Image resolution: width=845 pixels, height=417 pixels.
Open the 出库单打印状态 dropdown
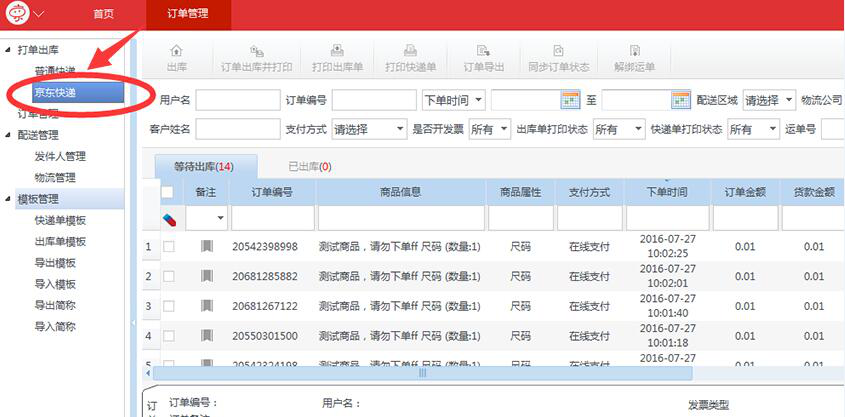[619, 129]
